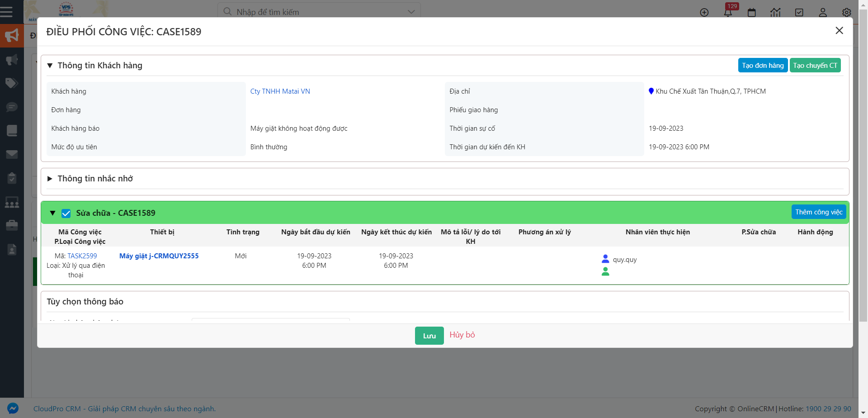
Task: Open the Messenger chat icon
Action: (x=13, y=408)
